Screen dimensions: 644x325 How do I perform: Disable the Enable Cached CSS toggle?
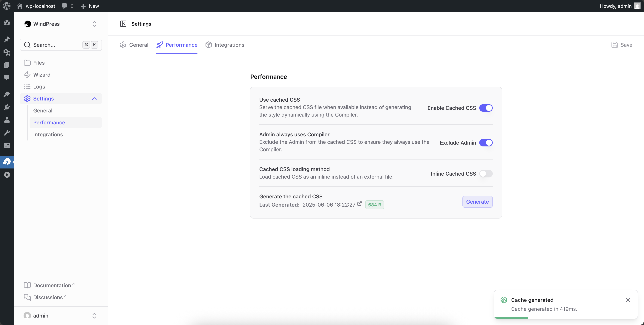(x=486, y=108)
